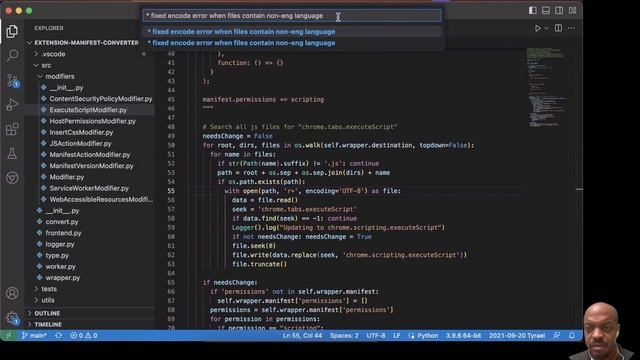Split the editor to the right

pos(558,28)
